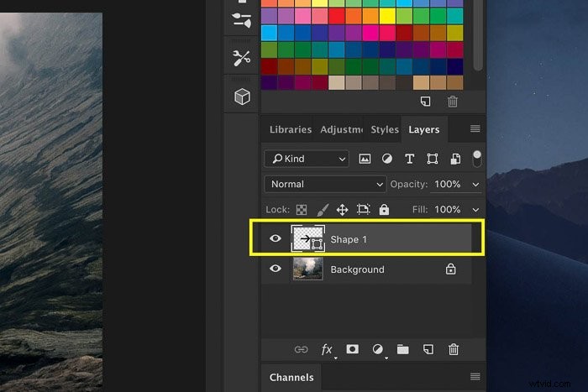
Task: Hide the Background layer
Action: click(x=276, y=269)
